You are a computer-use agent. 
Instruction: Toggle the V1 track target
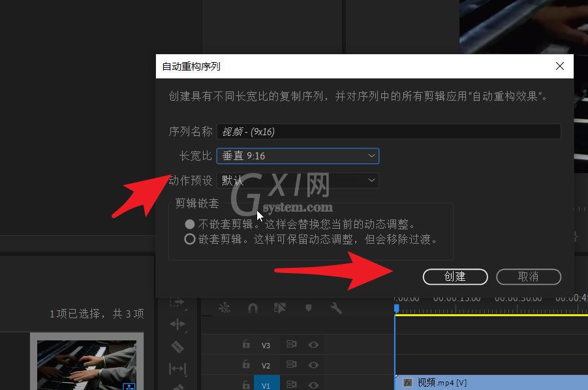click(x=266, y=384)
